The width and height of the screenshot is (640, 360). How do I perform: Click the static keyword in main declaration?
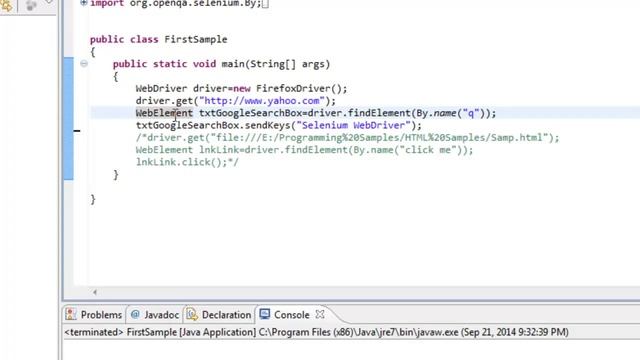pyautogui.click(x=170, y=64)
